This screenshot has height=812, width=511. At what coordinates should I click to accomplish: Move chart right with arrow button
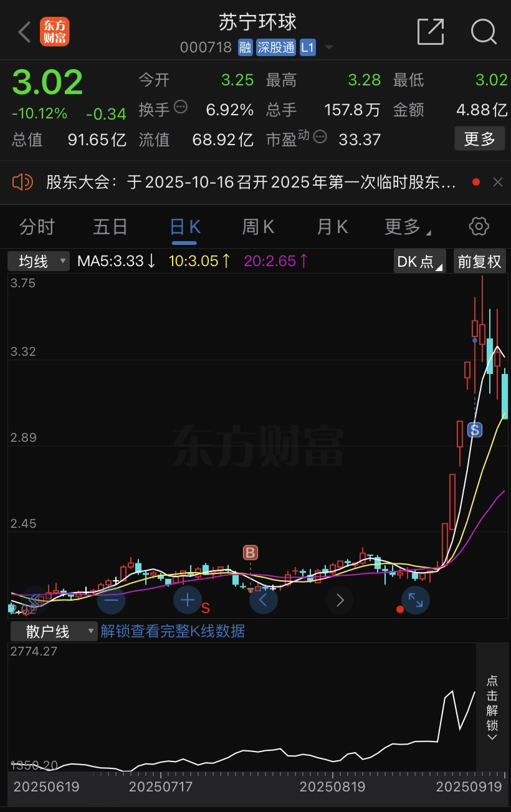340,601
